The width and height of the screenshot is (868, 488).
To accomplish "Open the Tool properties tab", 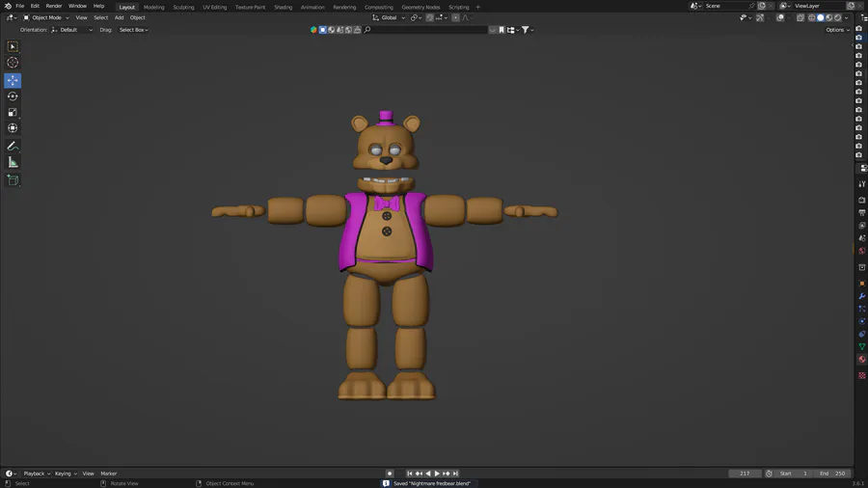I will coord(862,183).
